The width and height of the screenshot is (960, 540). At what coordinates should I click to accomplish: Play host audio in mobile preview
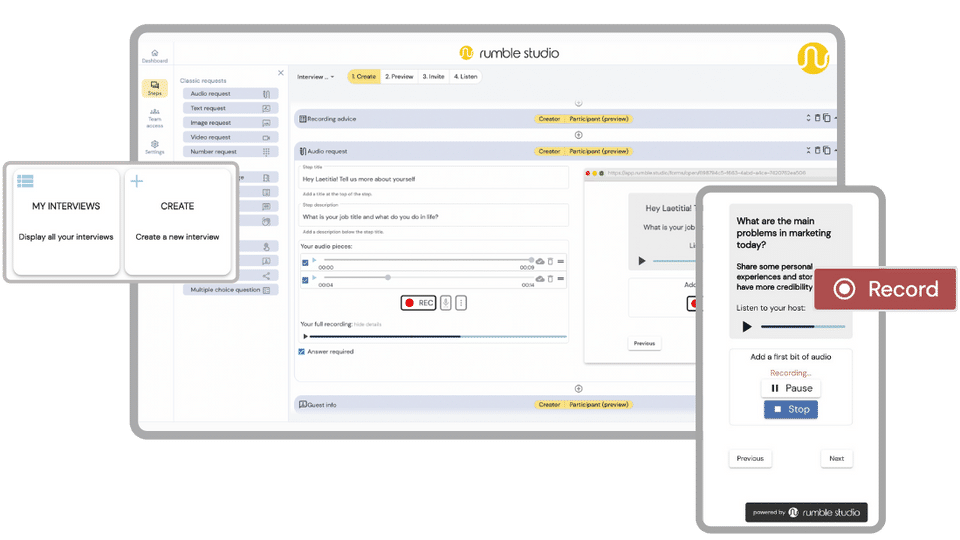(x=747, y=327)
